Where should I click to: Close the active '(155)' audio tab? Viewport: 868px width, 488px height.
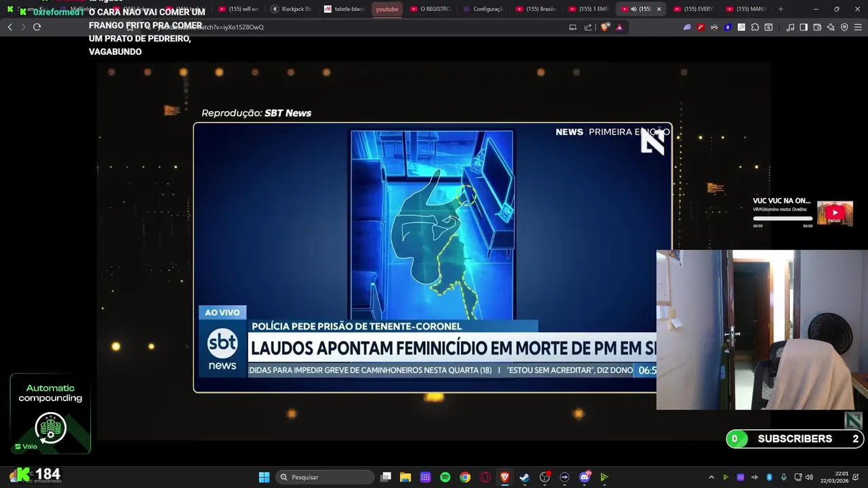point(658,9)
